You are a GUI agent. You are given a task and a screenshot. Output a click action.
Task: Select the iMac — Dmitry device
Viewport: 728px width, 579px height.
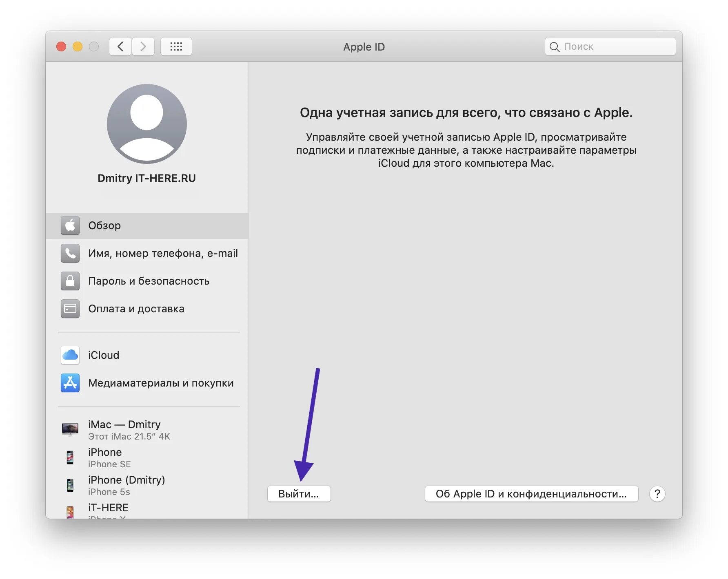pos(147,430)
